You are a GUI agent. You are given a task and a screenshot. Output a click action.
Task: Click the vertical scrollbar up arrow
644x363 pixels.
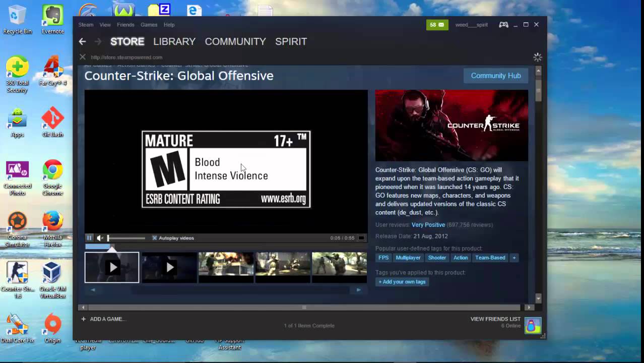click(538, 71)
